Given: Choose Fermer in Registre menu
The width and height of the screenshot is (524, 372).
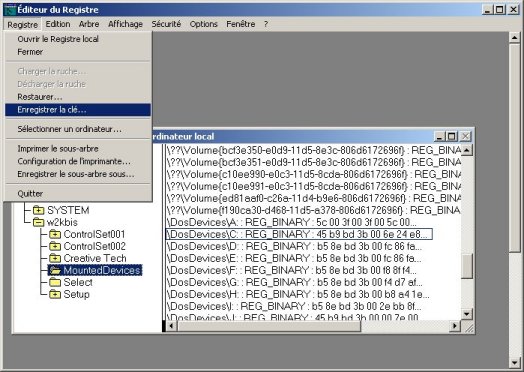Looking at the screenshot, I should [78, 52].
